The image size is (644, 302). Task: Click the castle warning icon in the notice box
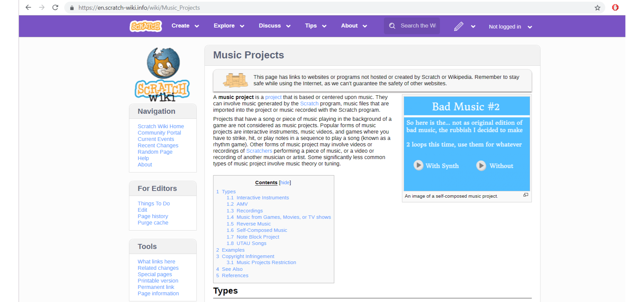point(235,80)
